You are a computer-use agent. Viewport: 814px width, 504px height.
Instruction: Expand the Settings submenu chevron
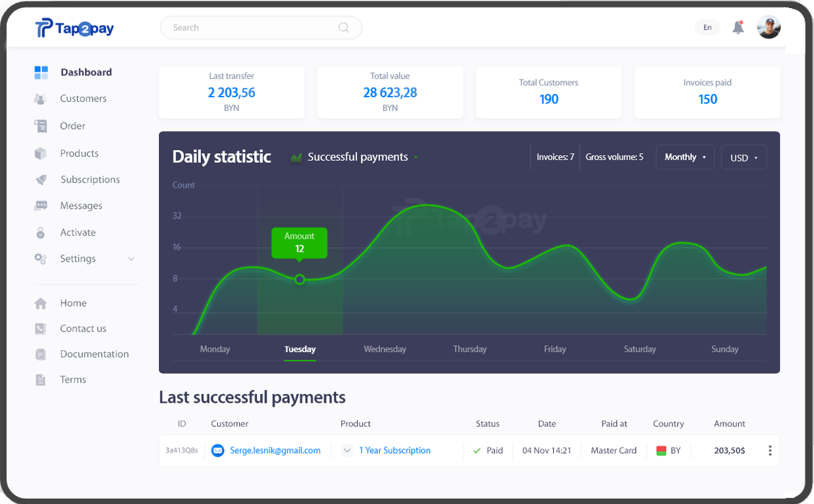point(131,258)
